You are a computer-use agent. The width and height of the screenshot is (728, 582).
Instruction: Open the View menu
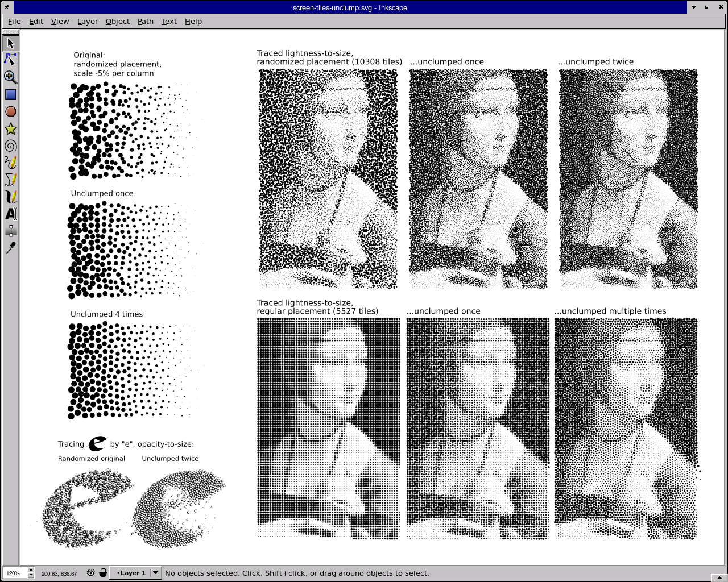point(60,21)
